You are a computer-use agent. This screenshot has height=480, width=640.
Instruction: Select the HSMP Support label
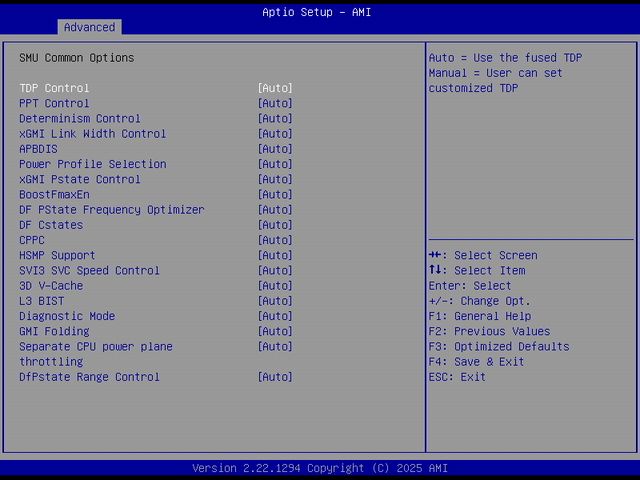click(57, 255)
